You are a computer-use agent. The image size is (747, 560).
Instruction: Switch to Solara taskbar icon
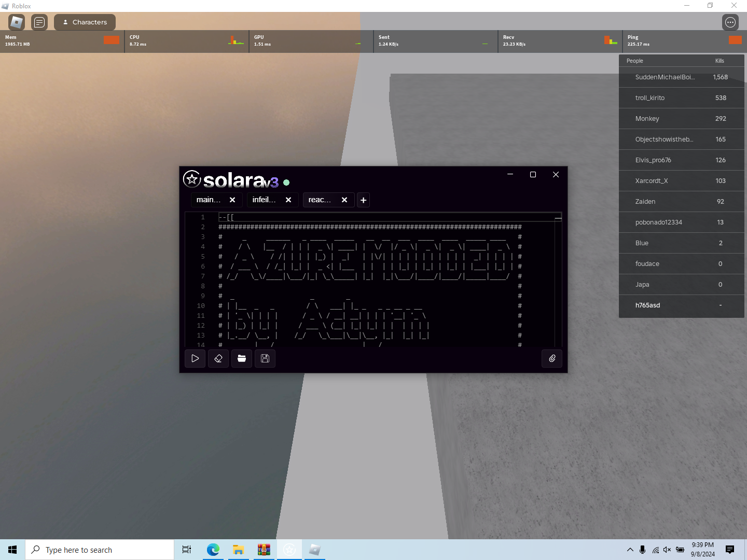pyautogui.click(x=289, y=550)
